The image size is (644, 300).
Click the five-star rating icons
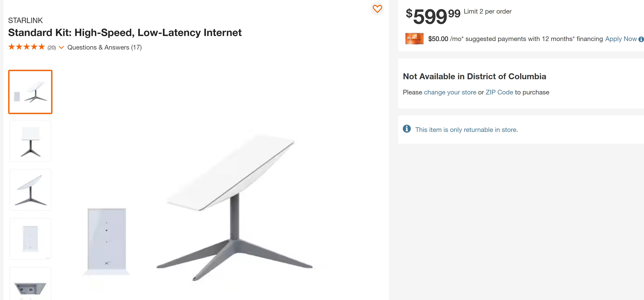click(x=27, y=47)
